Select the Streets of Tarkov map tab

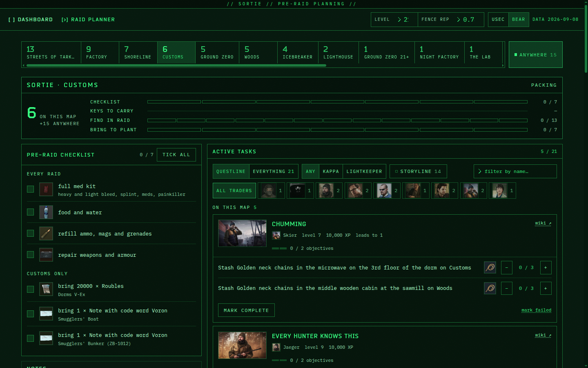click(51, 52)
